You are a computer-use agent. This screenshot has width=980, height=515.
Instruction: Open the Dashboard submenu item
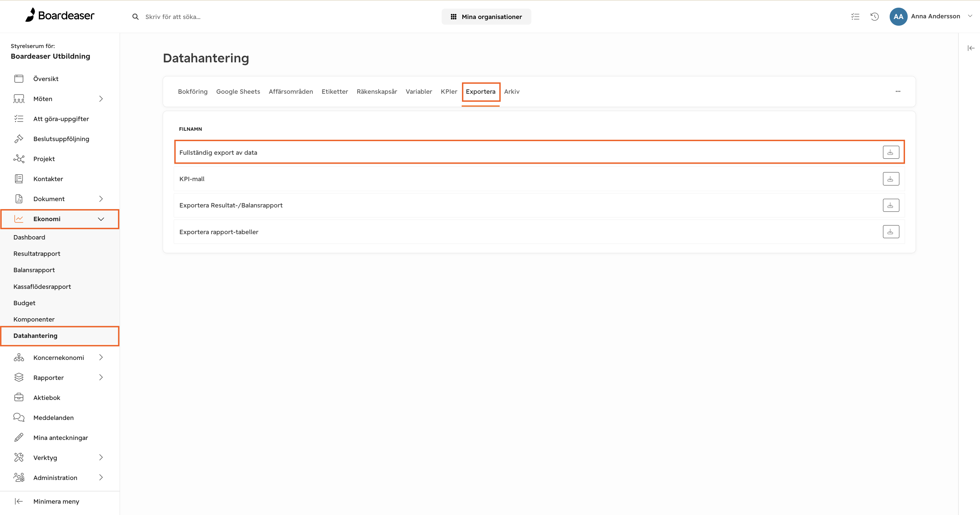click(x=29, y=237)
